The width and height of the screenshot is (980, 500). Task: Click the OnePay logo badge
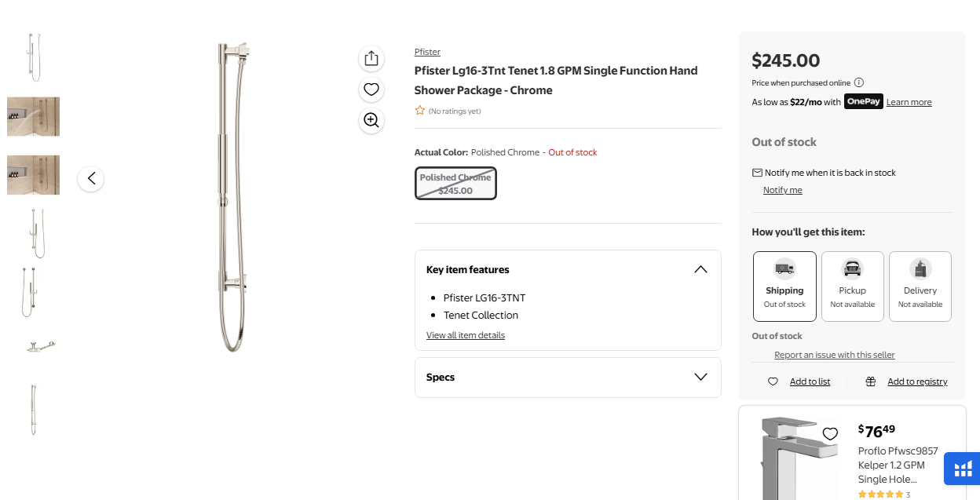click(864, 102)
